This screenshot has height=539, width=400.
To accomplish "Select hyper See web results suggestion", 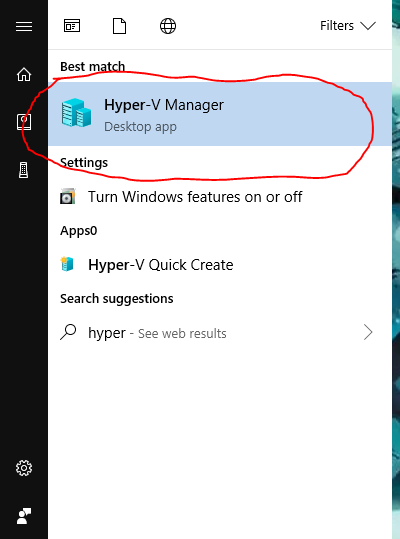I will [220, 333].
